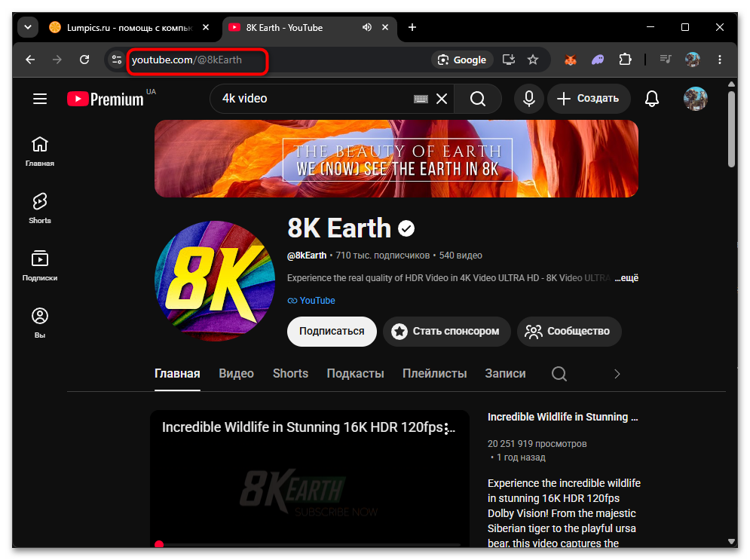Open Вы section in sidebar
The image size is (750, 560).
pos(40,323)
